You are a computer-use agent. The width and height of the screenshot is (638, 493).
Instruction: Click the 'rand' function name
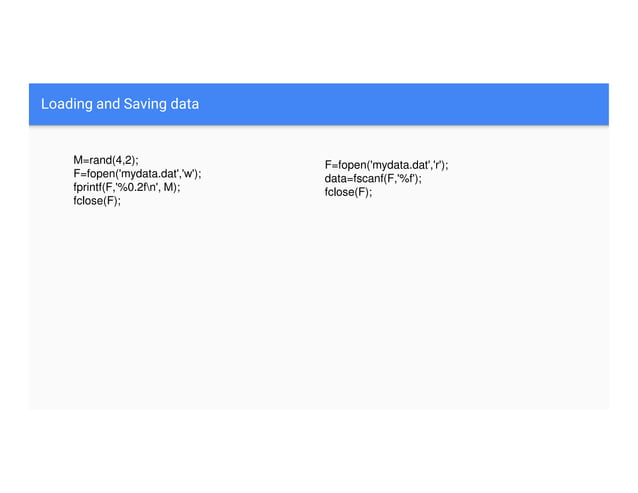click(100, 160)
